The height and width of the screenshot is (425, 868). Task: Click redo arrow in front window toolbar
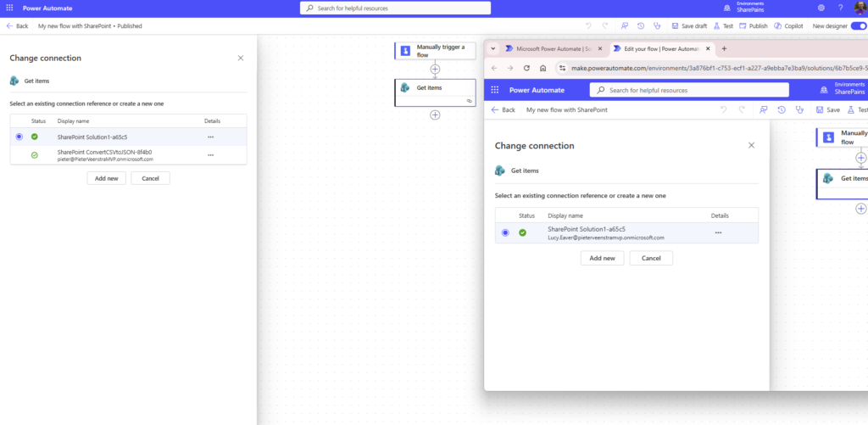point(742,109)
